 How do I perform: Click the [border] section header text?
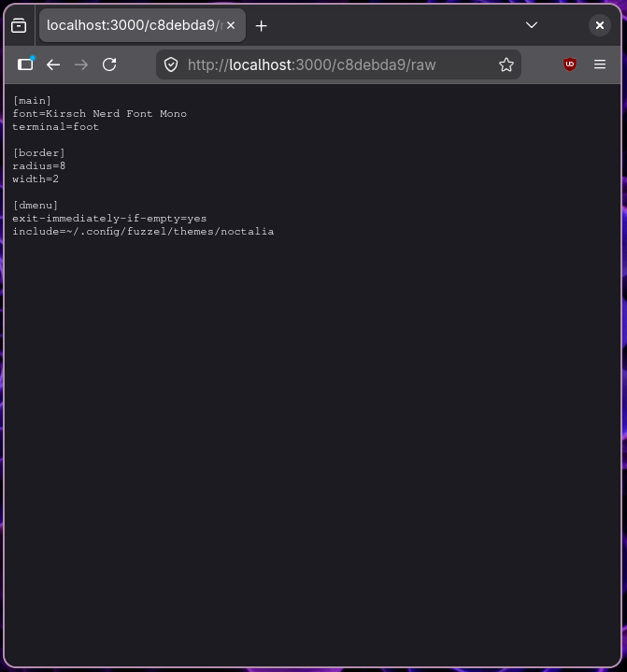pos(38,152)
